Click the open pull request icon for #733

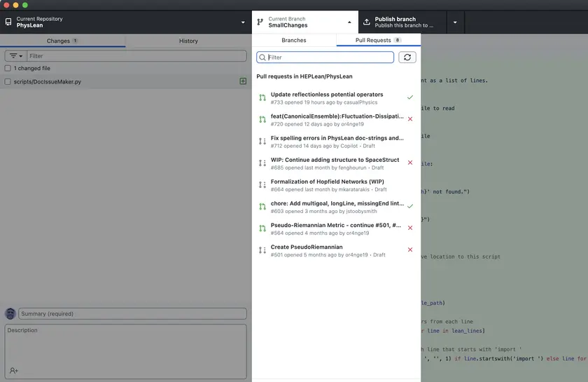point(262,98)
